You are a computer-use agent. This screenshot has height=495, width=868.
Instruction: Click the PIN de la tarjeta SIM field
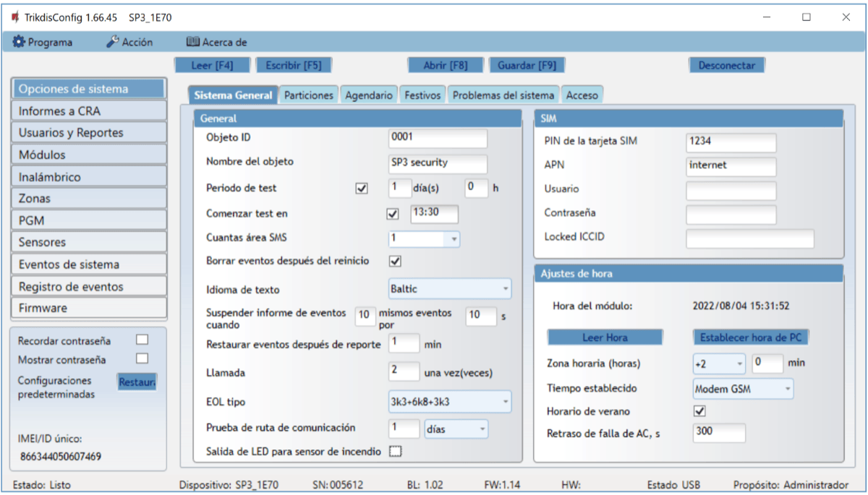[731, 142]
